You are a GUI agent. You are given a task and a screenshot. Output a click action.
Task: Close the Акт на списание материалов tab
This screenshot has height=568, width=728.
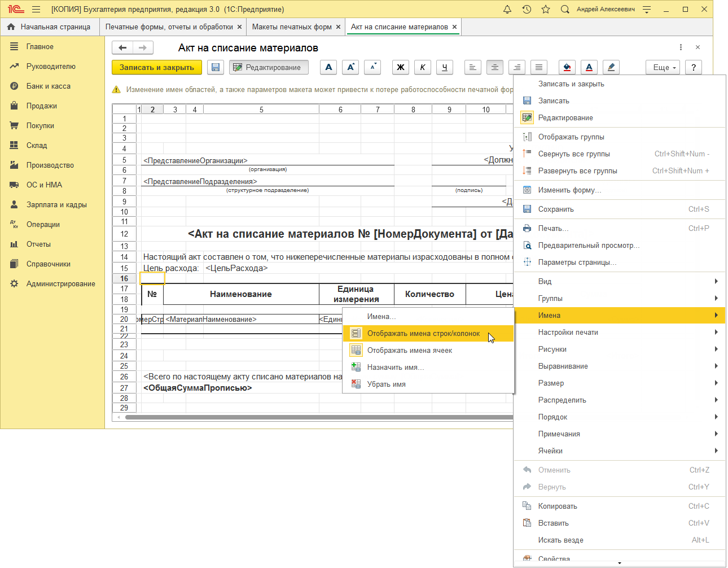tap(454, 27)
